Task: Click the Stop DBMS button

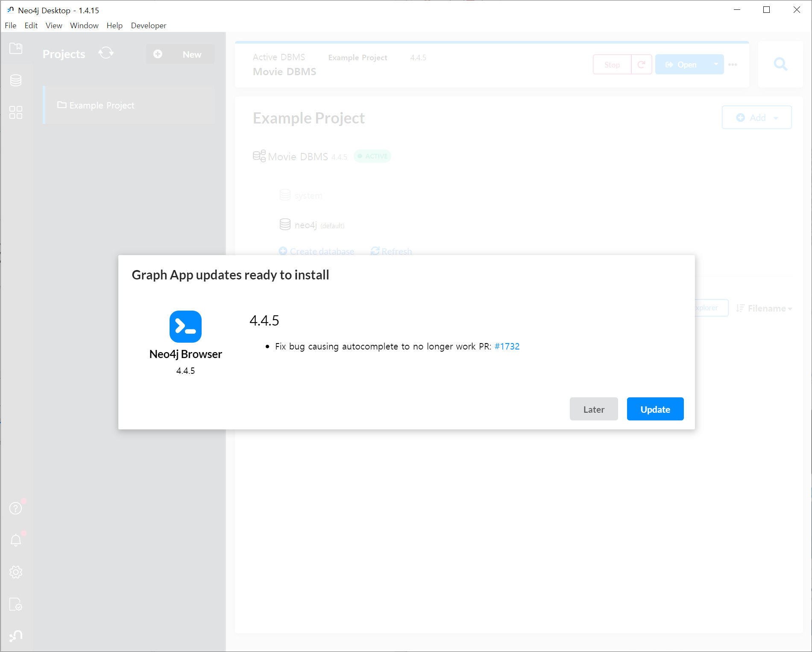Action: point(612,65)
